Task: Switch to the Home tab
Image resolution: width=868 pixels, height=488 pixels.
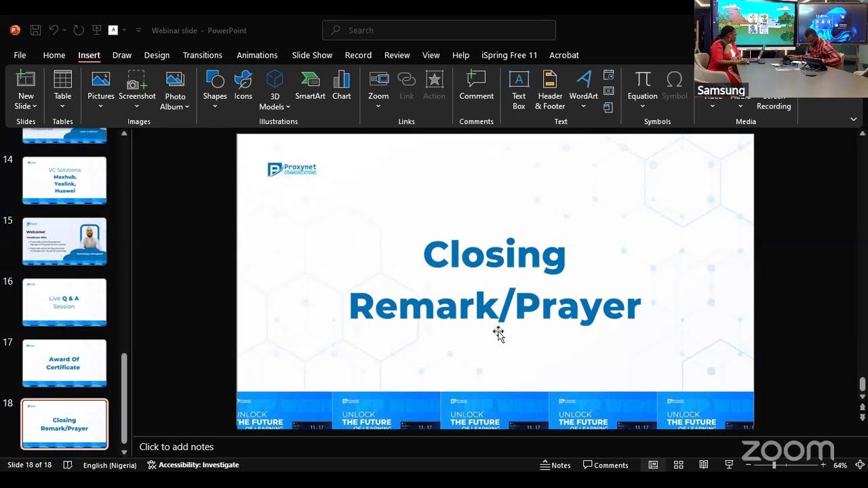Action: [x=54, y=55]
